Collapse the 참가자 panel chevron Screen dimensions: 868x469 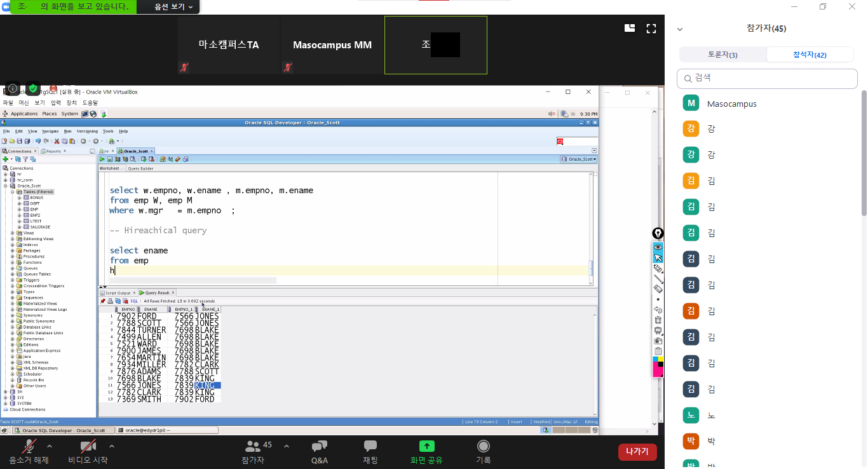click(x=680, y=29)
